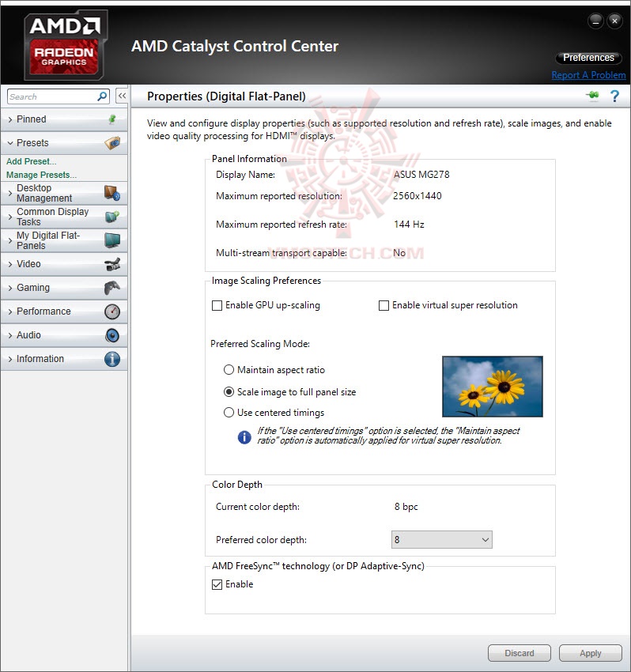Open the Preferences menu
This screenshot has width=631, height=672.
pos(588,58)
